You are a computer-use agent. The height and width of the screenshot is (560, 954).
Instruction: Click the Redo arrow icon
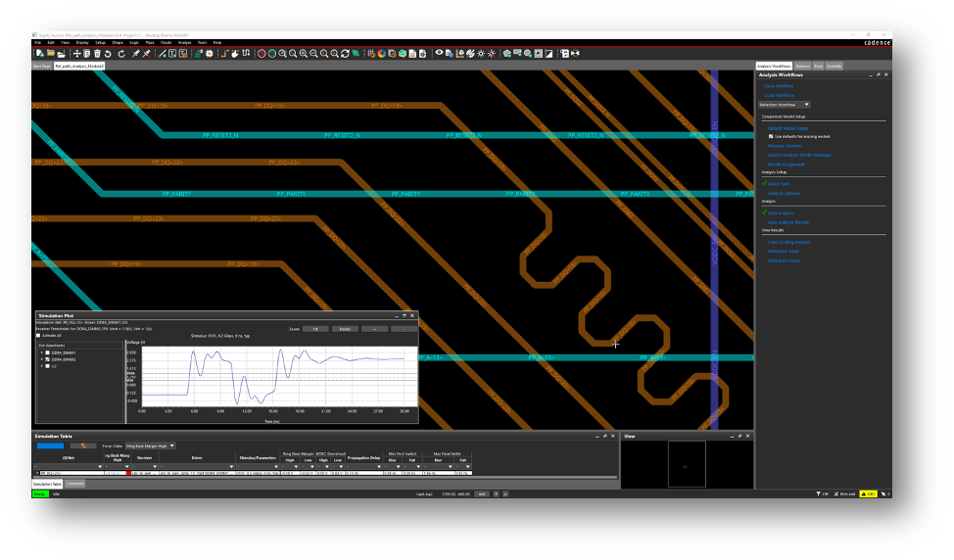click(120, 53)
